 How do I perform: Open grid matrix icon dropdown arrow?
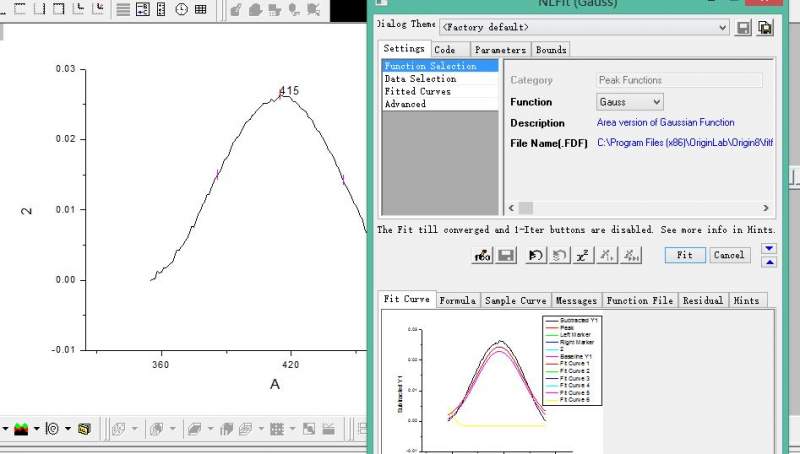tap(292, 429)
